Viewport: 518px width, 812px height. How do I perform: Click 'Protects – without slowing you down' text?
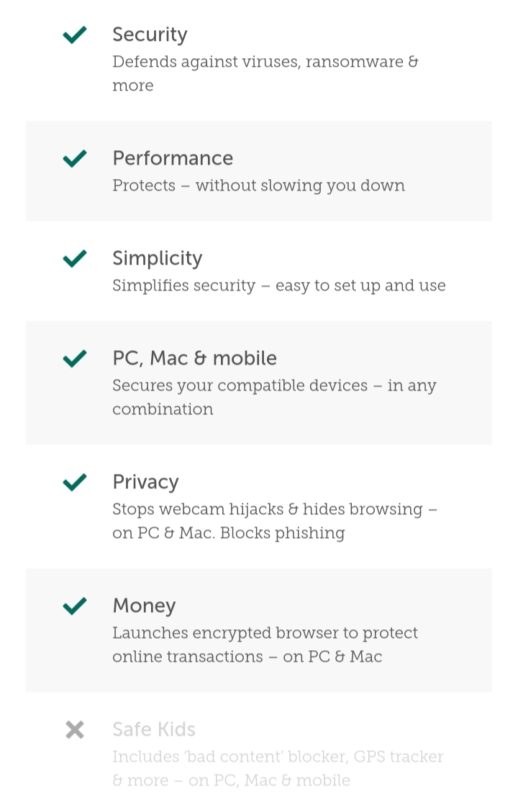point(258,186)
